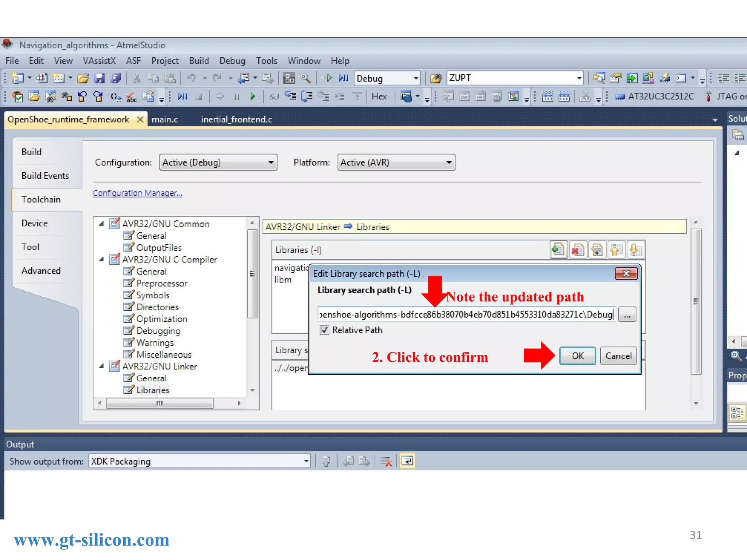Screen dimensions: 747x560
Task: Select Optimization in the toolchain tree
Action: tap(162, 319)
